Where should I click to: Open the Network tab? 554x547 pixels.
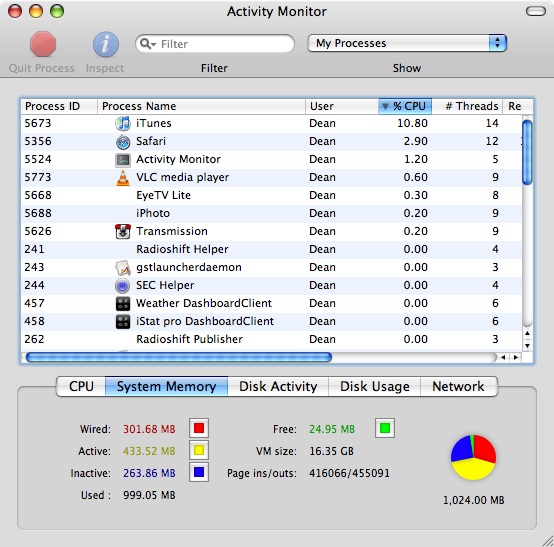tap(459, 386)
